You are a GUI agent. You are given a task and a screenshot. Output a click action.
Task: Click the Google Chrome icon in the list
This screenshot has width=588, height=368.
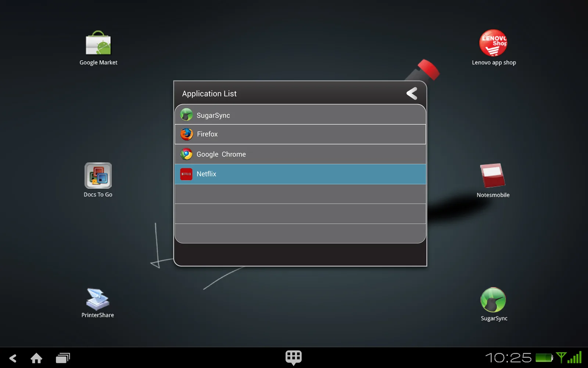[x=186, y=154]
